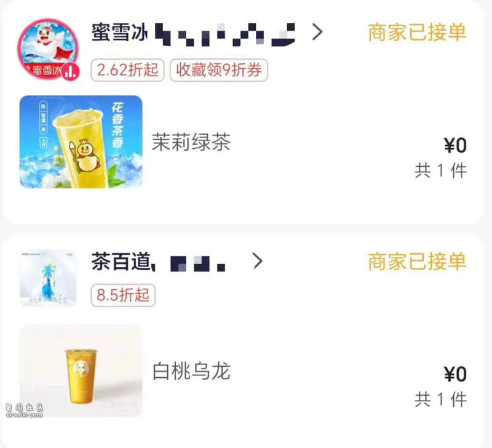
Task: Select the 茉莉绿茶 item name
Action: coord(191,142)
